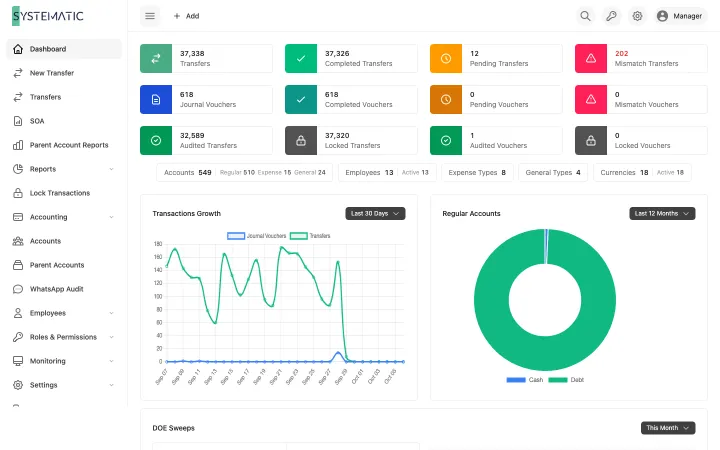
Task: Expand the Employees submenu chevron
Action: tap(111, 313)
